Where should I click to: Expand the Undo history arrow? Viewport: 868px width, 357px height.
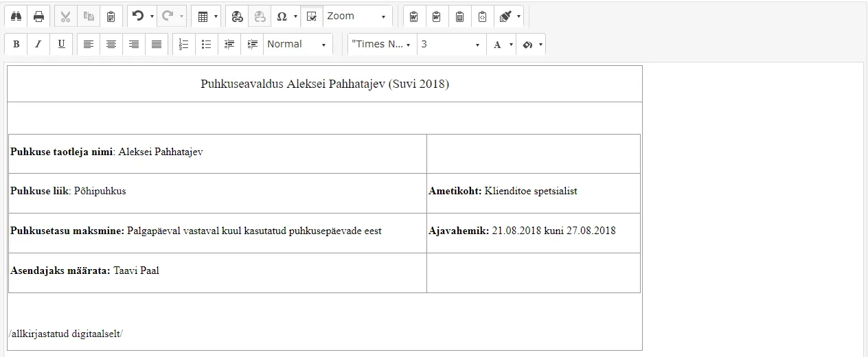click(x=152, y=16)
